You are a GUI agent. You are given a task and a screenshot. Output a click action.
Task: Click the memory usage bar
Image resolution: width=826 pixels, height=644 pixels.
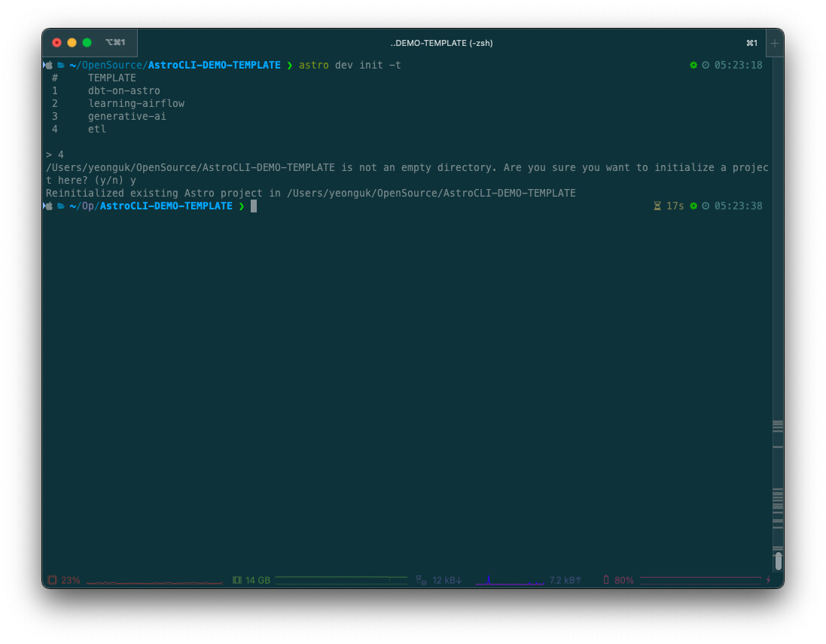[x=341, y=580]
